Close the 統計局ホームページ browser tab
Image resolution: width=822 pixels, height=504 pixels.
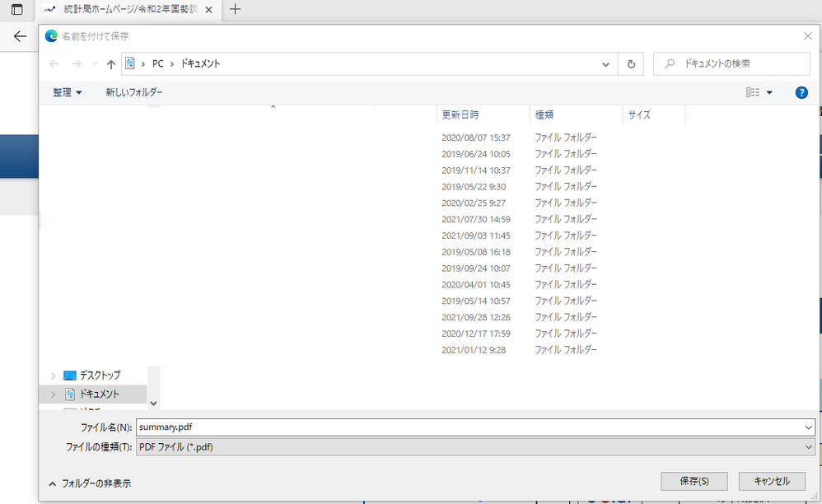point(208,9)
